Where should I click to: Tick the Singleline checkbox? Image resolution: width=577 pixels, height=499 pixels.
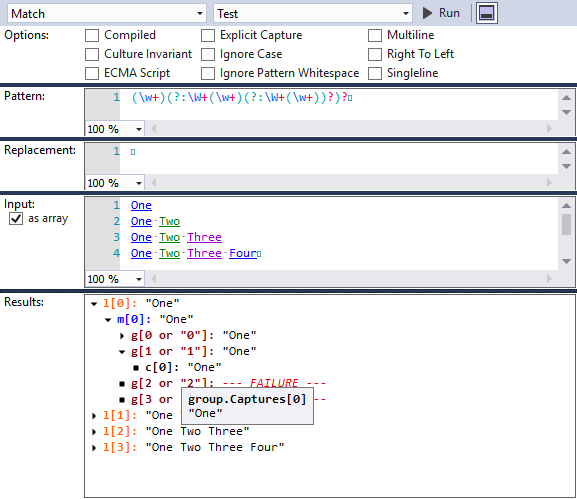(x=375, y=73)
